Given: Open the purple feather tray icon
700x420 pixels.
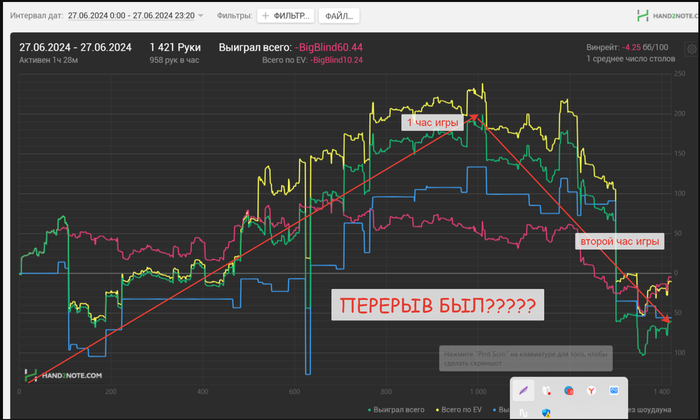Looking at the screenshot, I should click(523, 391).
